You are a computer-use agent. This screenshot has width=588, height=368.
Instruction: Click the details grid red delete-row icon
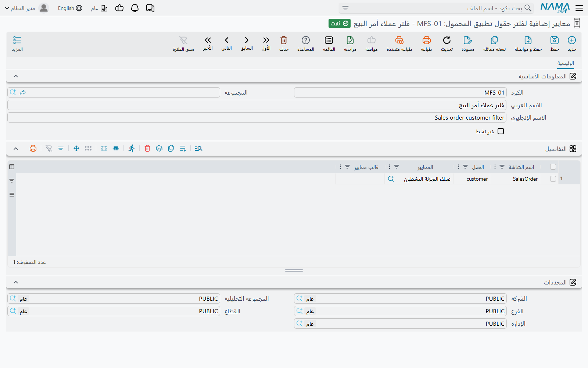(147, 148)
